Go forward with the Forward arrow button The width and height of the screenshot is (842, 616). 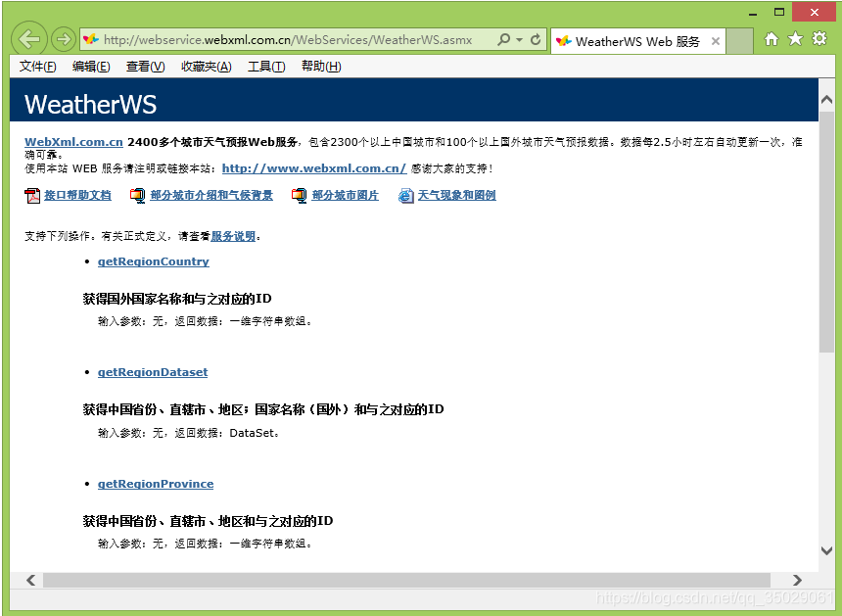click(64, 38)
